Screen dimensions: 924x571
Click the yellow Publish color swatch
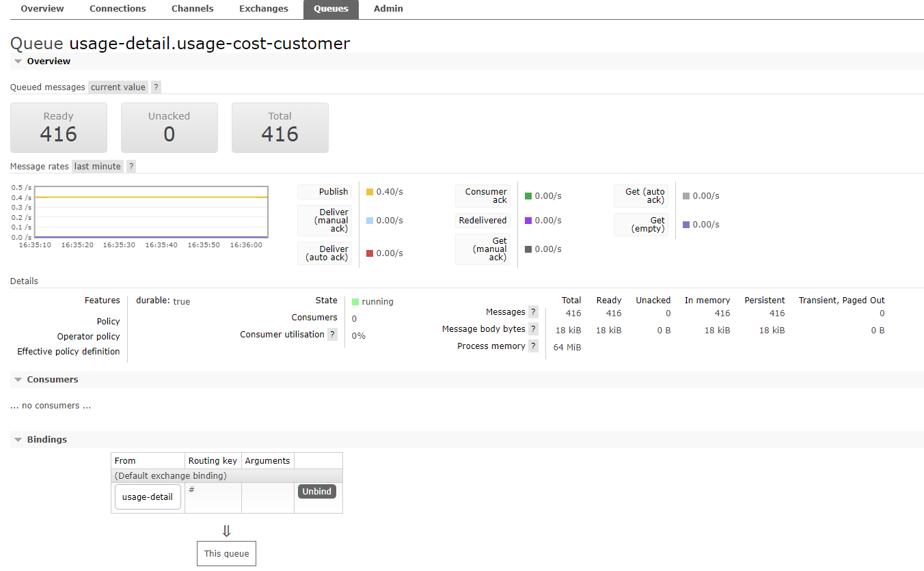click(x=368, y=192)
